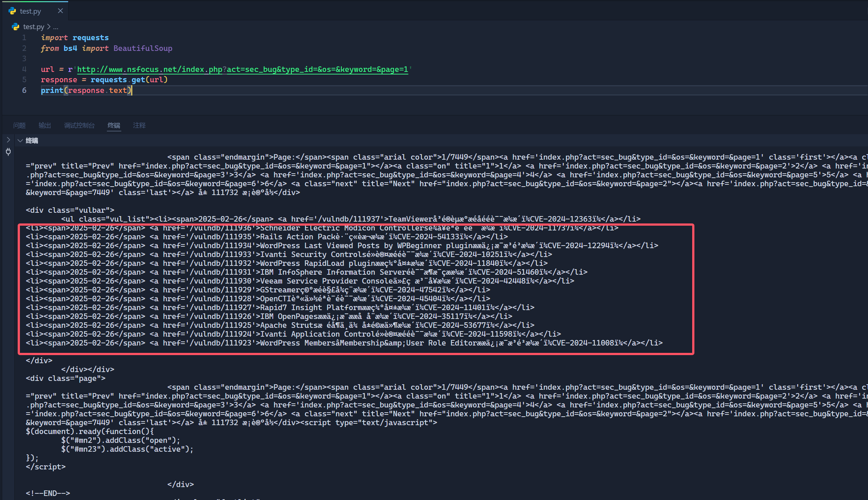Click line number 1 in the gutter
This screenshot has height=500, width=868.
coord(24,38)
